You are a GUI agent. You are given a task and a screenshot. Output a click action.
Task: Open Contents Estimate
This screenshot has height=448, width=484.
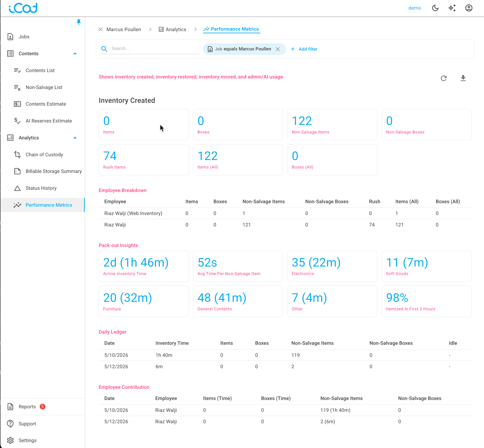[46, 104]
